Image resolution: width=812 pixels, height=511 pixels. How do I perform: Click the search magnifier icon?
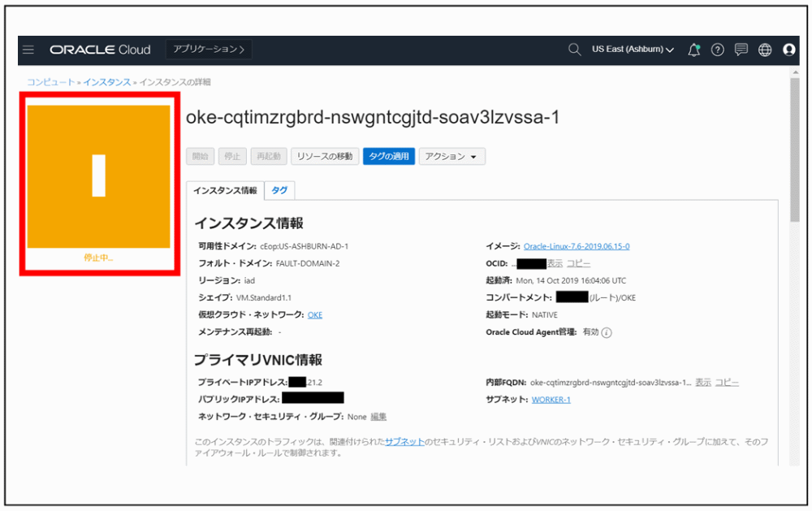(574, 50)
